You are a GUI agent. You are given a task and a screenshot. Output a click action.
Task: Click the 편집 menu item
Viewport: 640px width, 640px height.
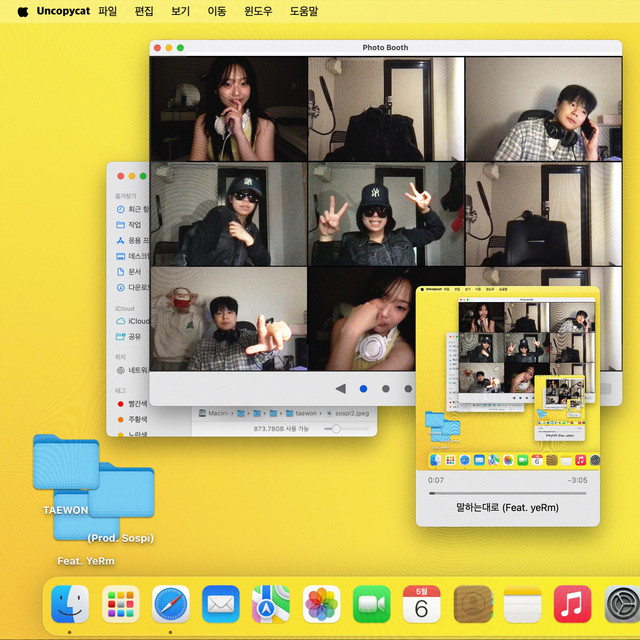pyautogui.click(x=144, y=11)
